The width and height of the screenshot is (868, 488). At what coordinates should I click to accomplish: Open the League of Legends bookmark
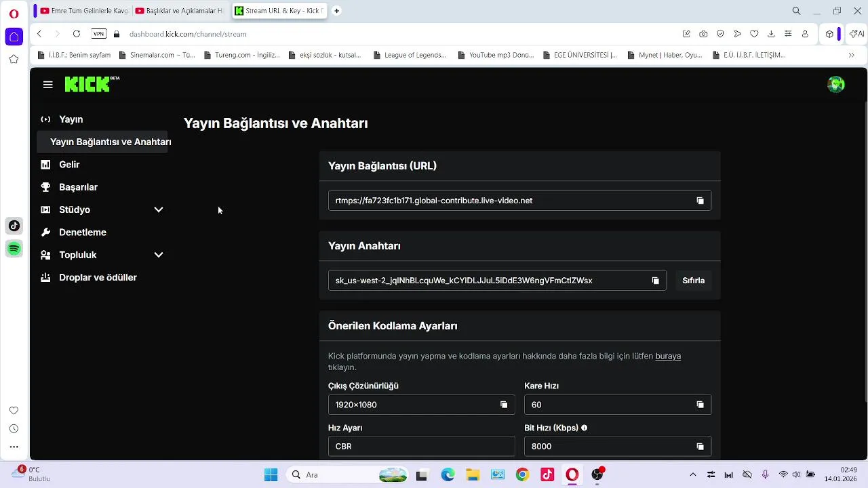[409, 55]
